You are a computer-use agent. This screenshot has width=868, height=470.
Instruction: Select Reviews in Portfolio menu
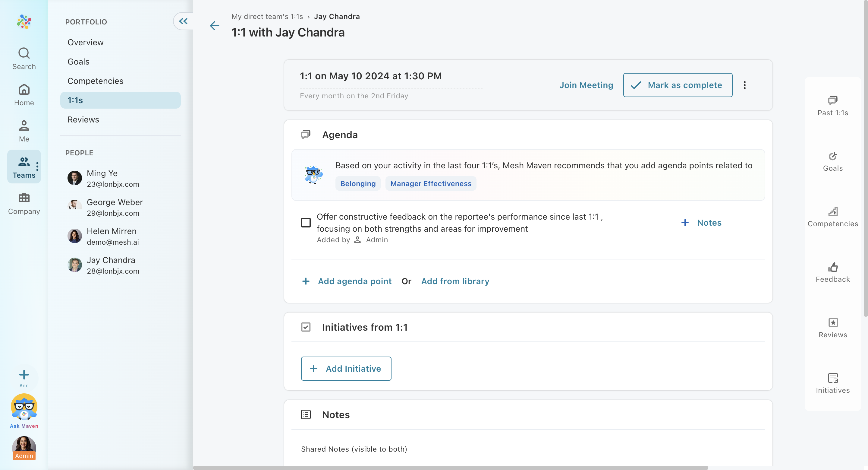[83, 119]
